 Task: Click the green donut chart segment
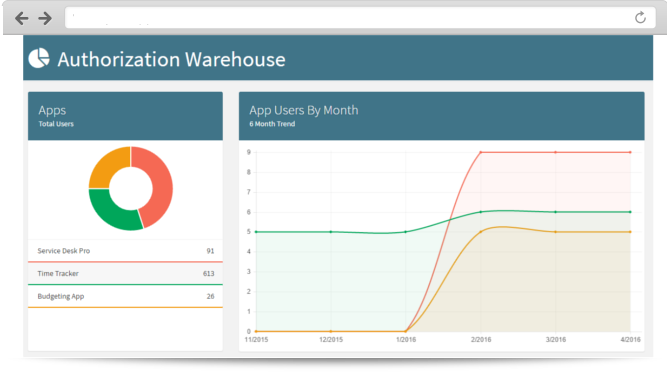(x=111, y=212)
